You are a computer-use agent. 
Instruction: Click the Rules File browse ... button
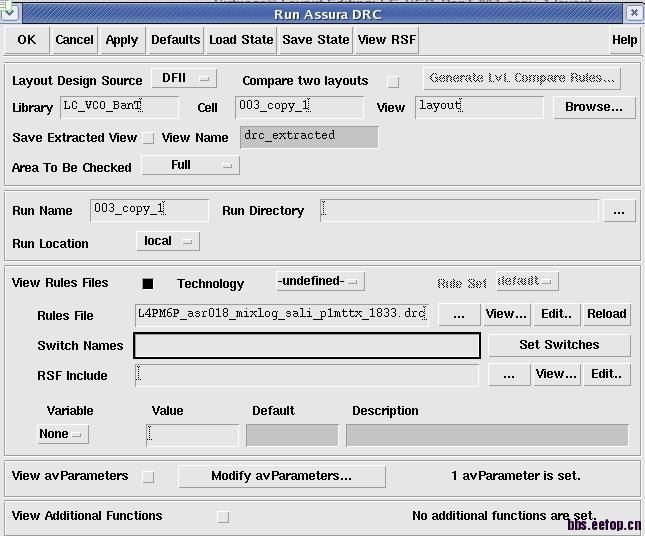(x=459, y=315)
